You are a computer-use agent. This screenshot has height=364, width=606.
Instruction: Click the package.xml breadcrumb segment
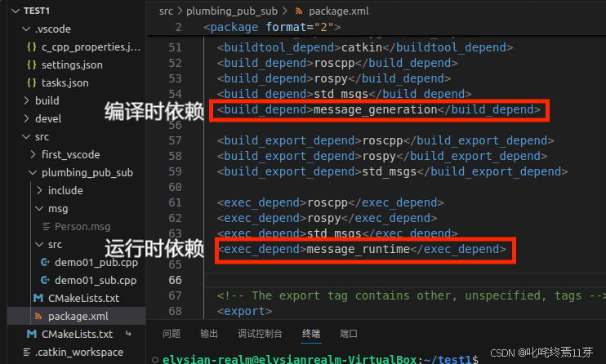click(x=339, y=11)
